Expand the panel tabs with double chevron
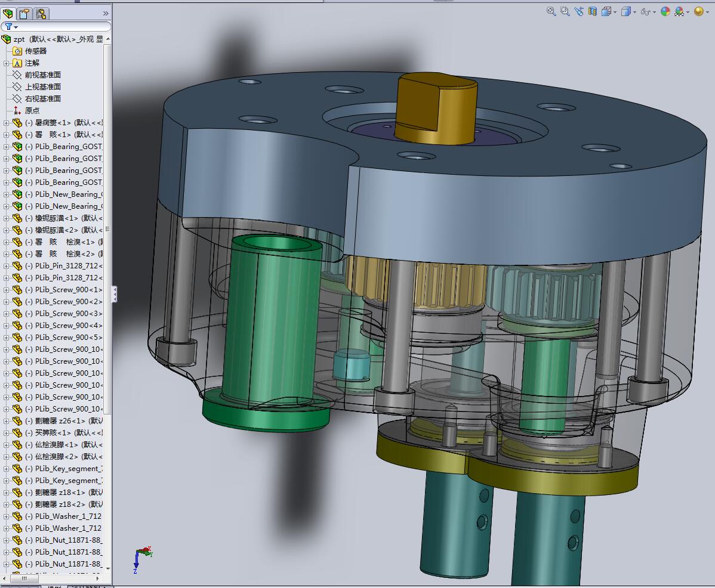Screen dimensions: 715x588 click(x=106, y=13)
